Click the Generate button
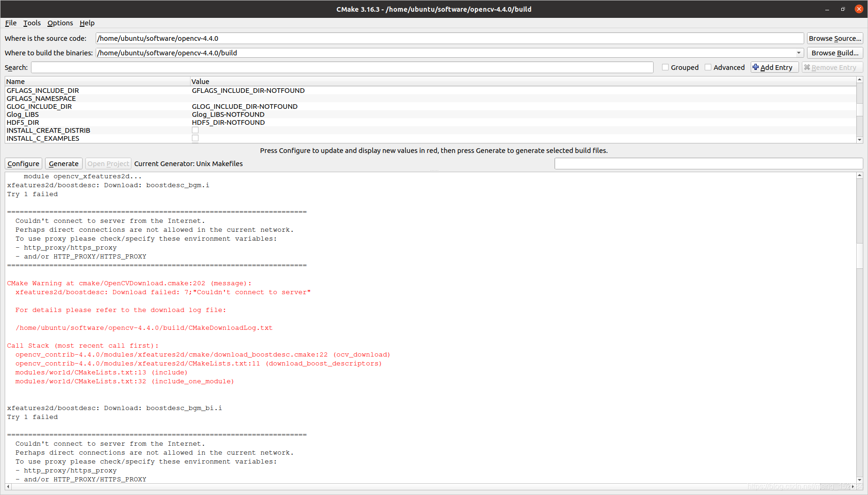The height and width of the screenshot is (495, 868). click(x=64, y=164)
